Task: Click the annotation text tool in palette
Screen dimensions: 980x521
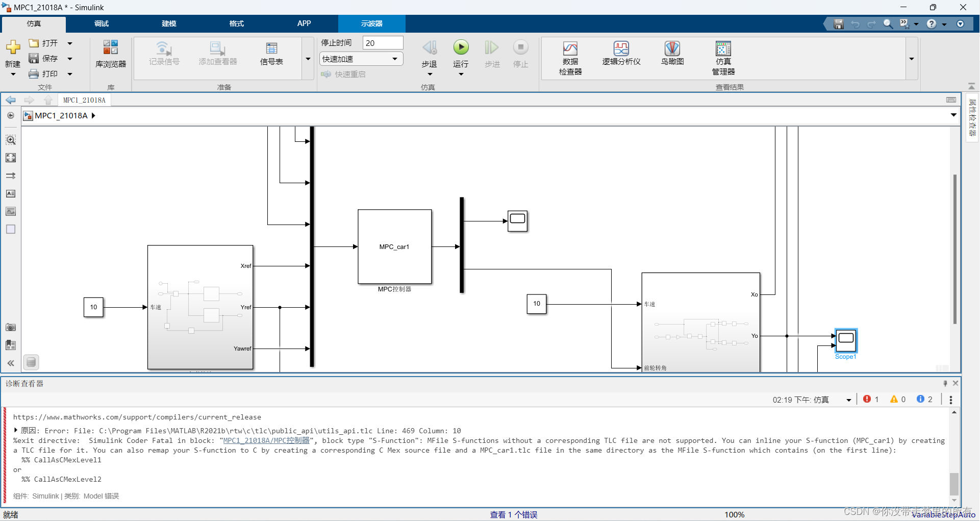Action: pos(11,194)
